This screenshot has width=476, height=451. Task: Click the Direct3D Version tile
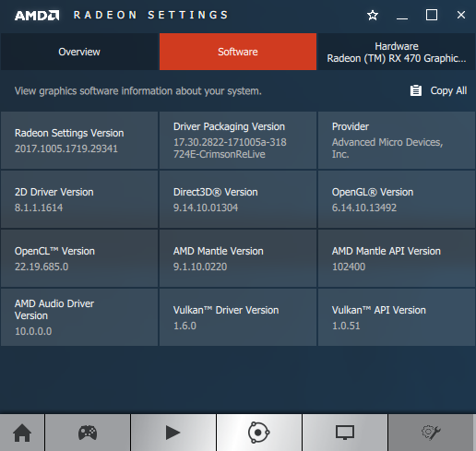pos(238,199)
